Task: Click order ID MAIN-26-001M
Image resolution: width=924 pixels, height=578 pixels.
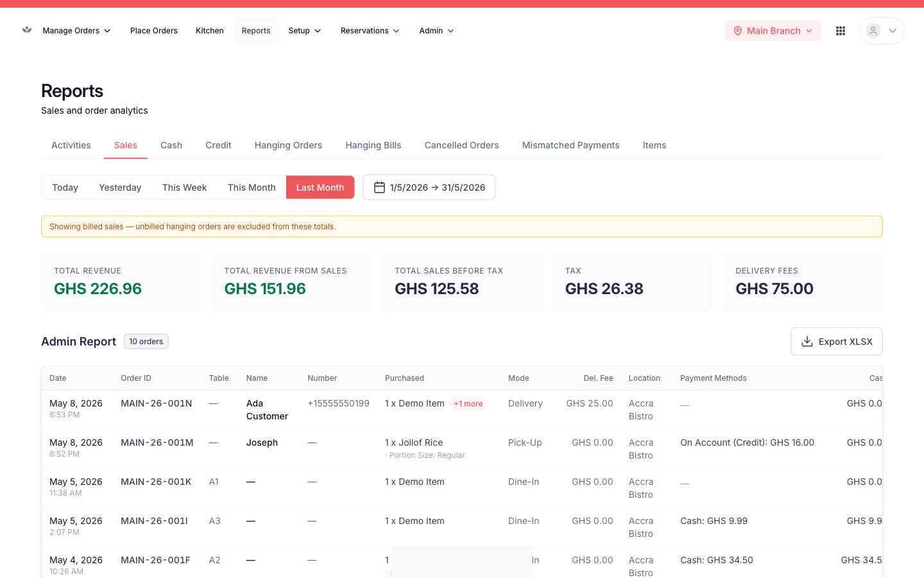Action: (157, 442)
